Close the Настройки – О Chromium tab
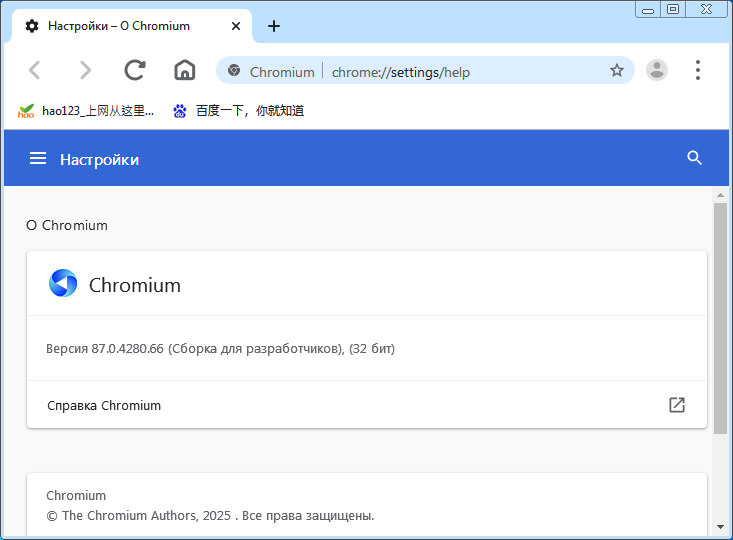 [x=236, y=26]
